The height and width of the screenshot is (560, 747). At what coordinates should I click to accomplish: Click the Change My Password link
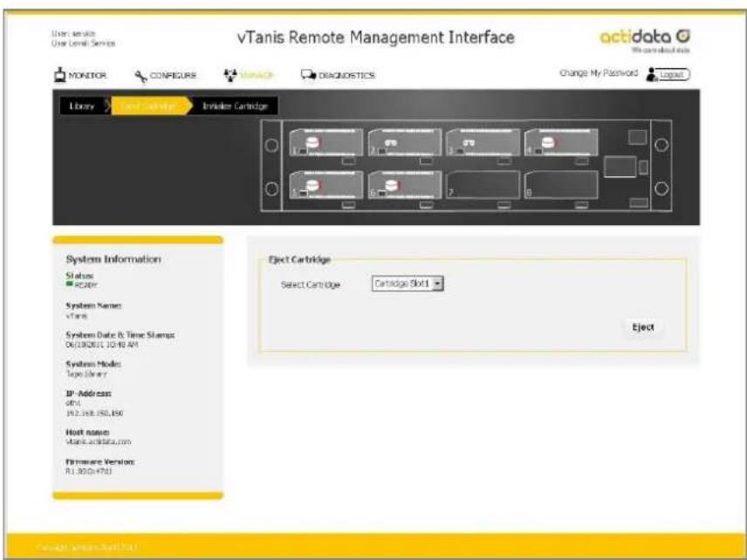click(x=599, y=73)
